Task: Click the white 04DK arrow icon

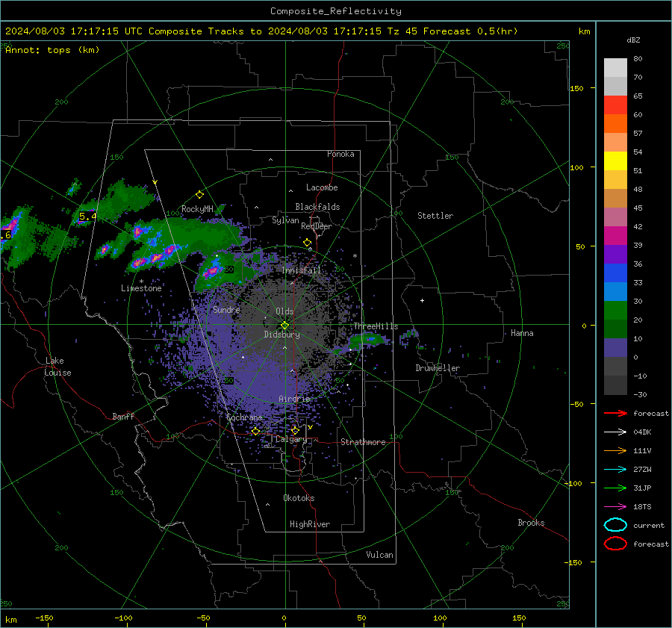Action: [615, 432]
